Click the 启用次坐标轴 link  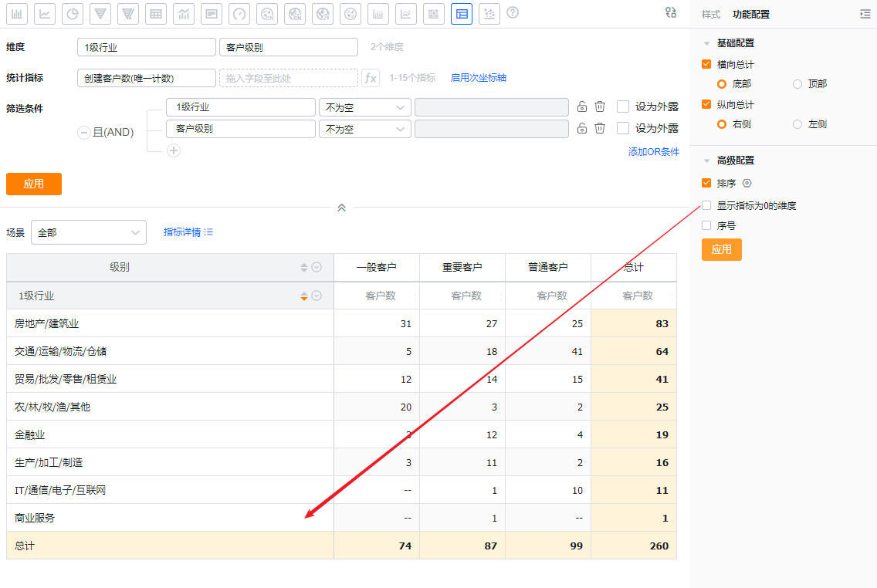[478, 78]
